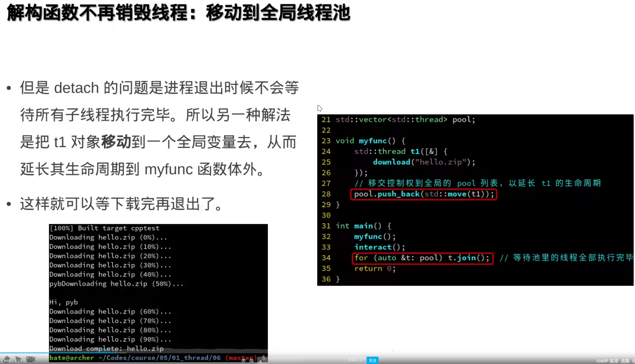Open the 选集 episode list
This screenshot has height=364, width=635.
625,361
